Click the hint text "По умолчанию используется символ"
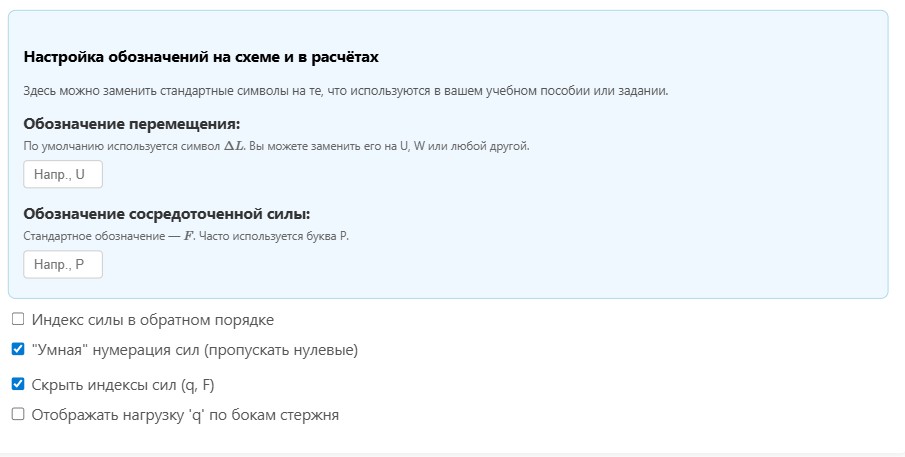 (x=112, y=146)
